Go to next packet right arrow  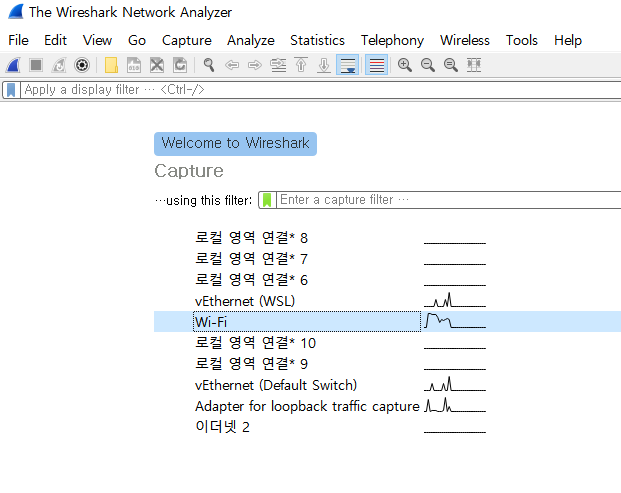tap(255, 65)
